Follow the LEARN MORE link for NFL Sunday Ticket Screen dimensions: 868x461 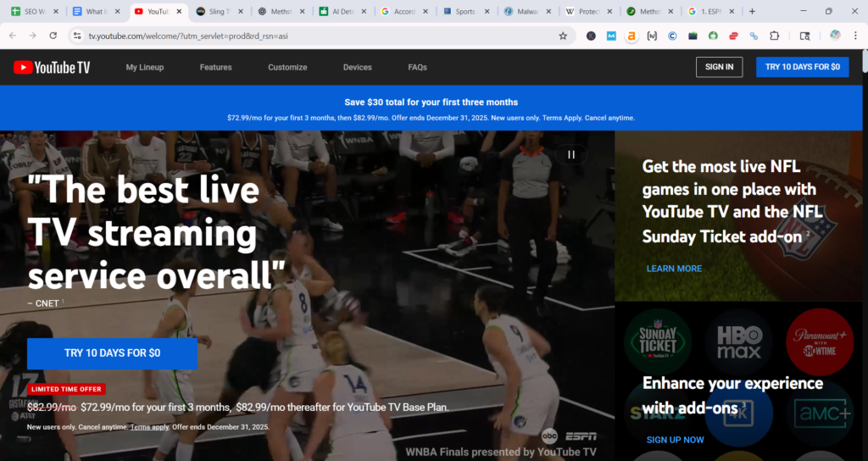(x=674, y=269)
